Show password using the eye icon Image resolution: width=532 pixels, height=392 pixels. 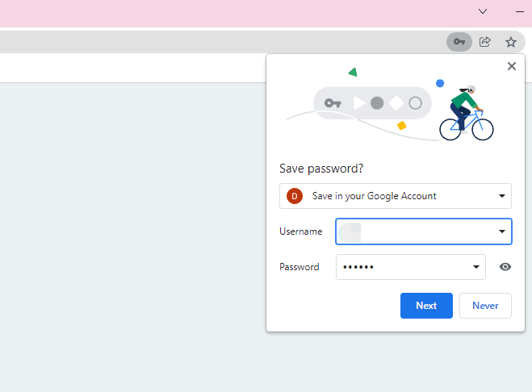[505, 267]
